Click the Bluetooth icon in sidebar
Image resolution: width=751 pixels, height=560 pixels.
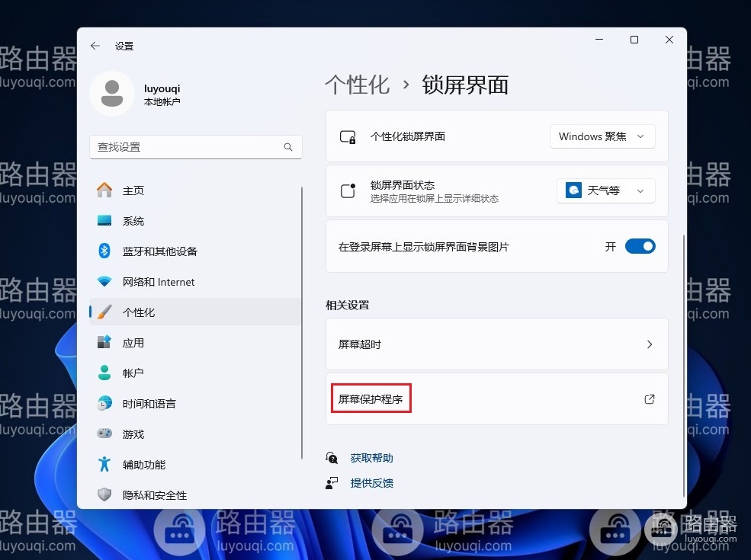coord(104,251)
